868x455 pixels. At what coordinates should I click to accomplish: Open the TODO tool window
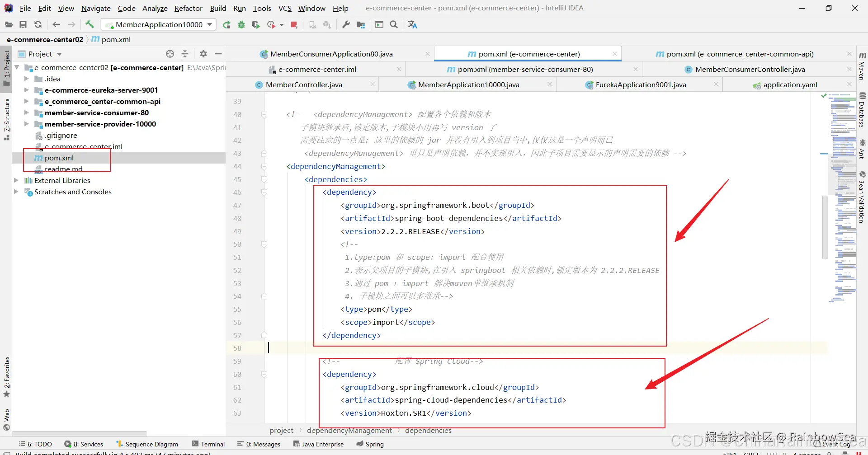click(x=35, y=444)
